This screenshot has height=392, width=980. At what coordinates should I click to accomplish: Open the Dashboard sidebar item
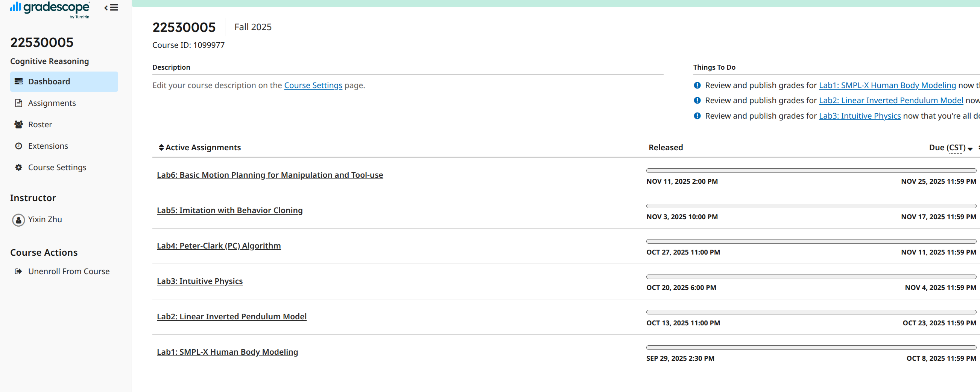[64, 81]
